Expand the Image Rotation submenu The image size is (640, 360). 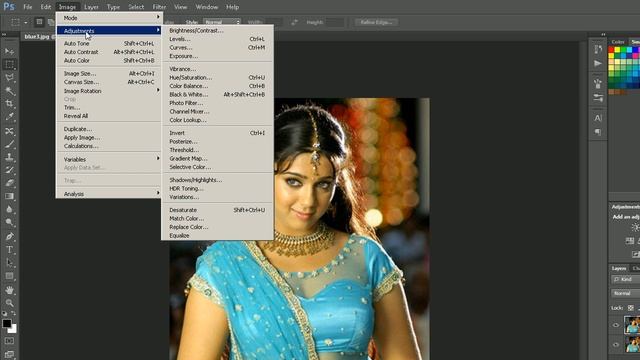point(108,91)
